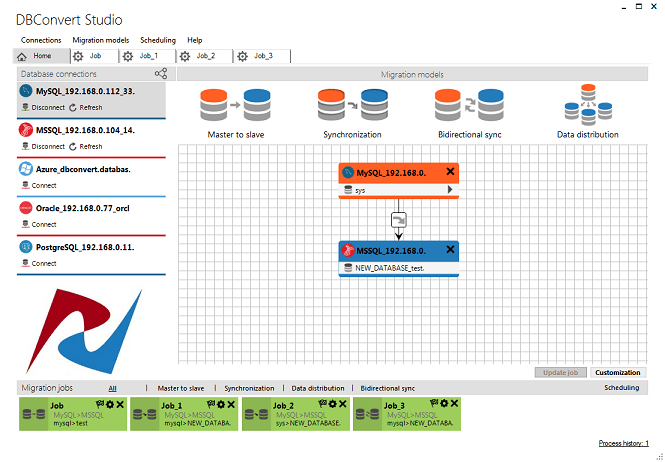This screenshot has height=462, width=665.
Task: Choose the Bidirectional sync model icon
Action: click(x=469, y=105)
